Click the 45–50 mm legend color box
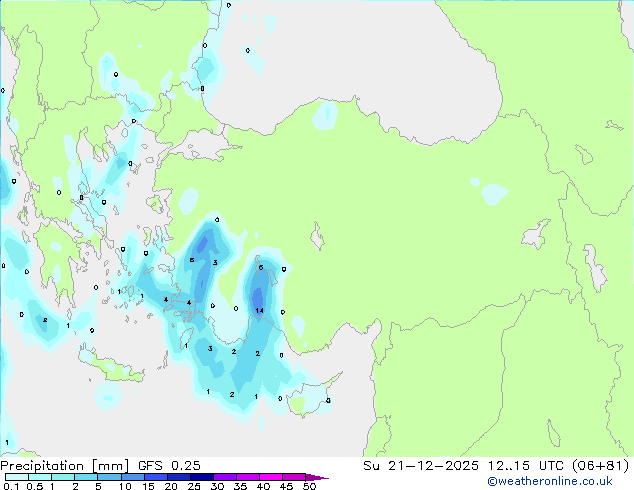Screen dimensions: 634x490 [x=294, y=477]
